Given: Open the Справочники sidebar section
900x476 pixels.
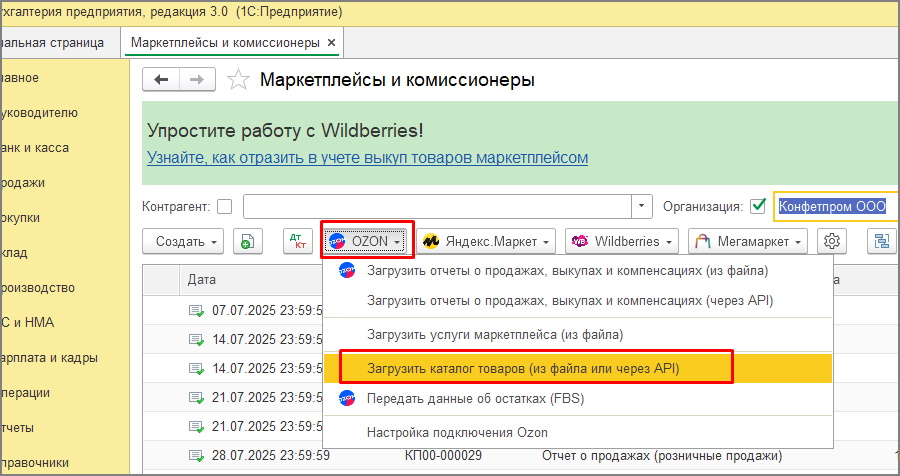Looking at the screenshot, I should pos(34,463).
